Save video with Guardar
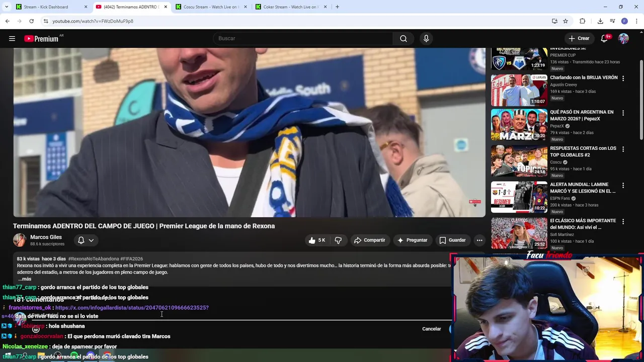This screenshot has height=362, width=644. (x=452, y=240)
